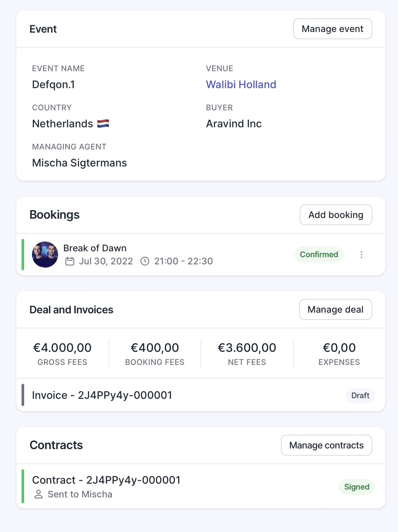Image resolution: width=398 pixels, height=532 pixels.
Task: Click the Signed badge on the contract
Action: (357, 487)
